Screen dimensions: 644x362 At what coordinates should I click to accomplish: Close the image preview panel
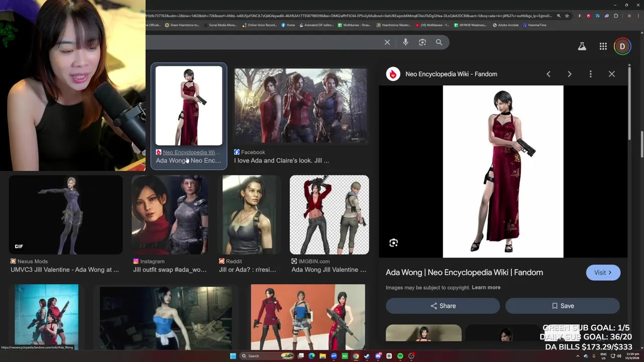click(612, 74)
